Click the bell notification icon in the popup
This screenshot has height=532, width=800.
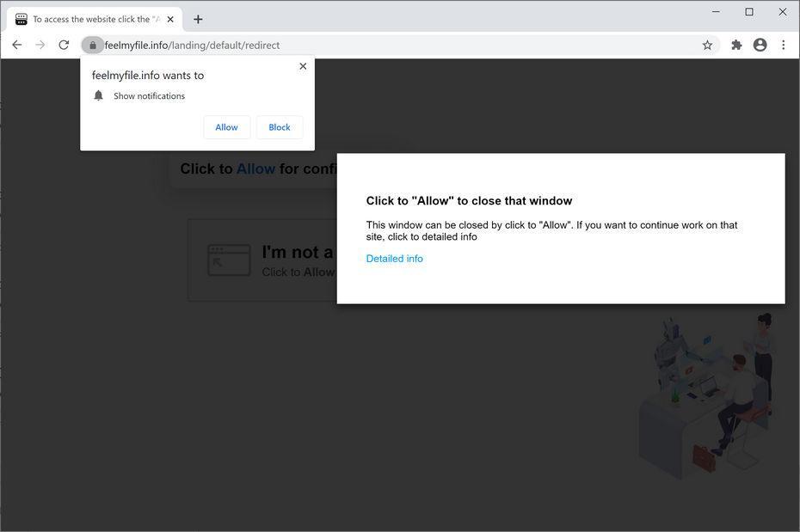(98, 95)
